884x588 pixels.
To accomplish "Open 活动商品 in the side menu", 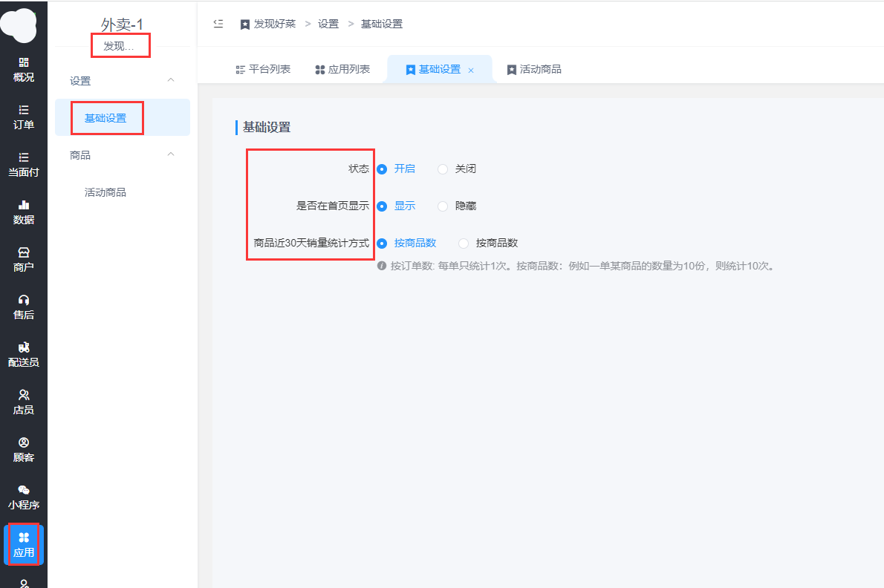I will point(105,192).
